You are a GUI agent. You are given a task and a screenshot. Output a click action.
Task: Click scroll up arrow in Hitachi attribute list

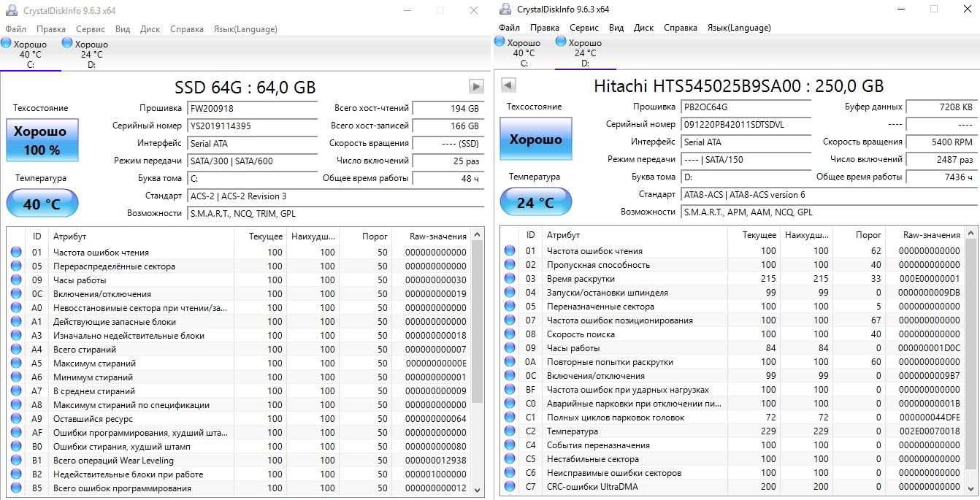[971, 234]
